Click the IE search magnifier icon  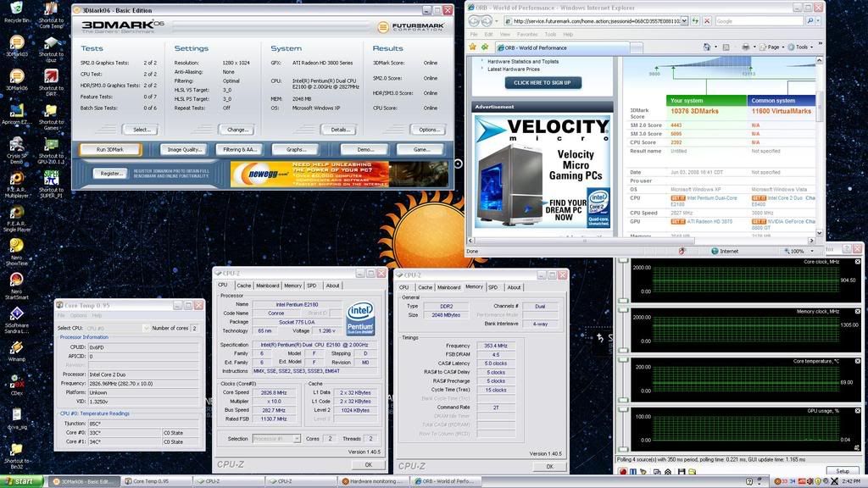(810, 21)
